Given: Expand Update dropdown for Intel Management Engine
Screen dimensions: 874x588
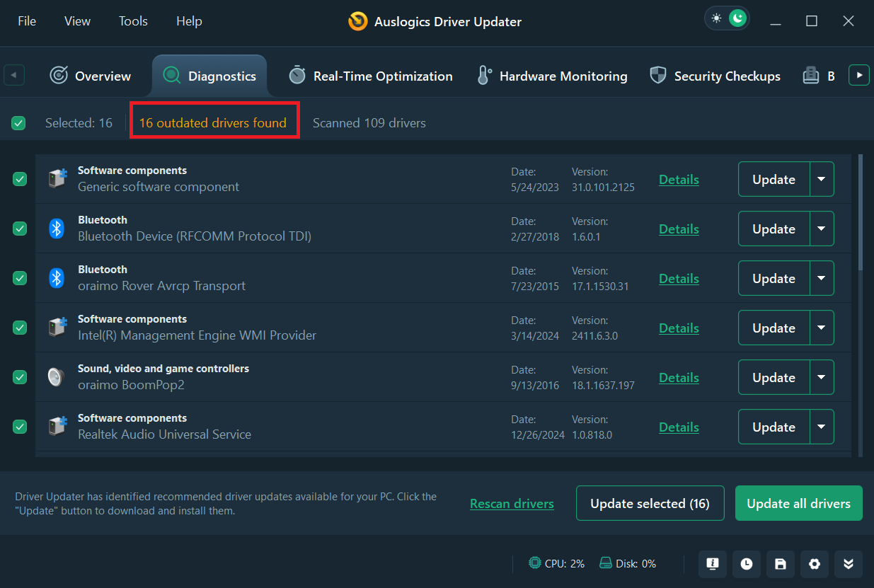Looking at the screenshot, I should [821, 328].
